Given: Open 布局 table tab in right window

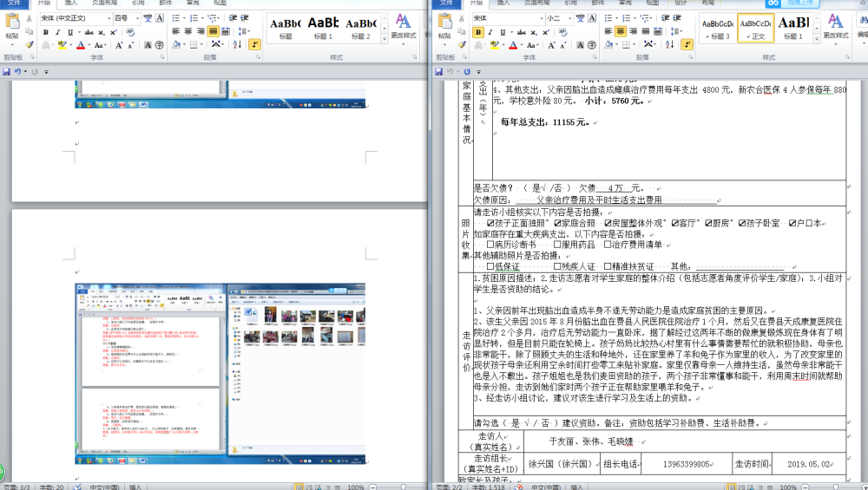Looking at the screenshot, I should 708,3.
